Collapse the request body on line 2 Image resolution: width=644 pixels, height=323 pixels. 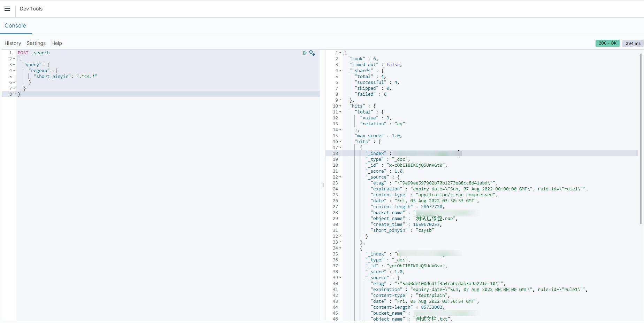(14, 59)
